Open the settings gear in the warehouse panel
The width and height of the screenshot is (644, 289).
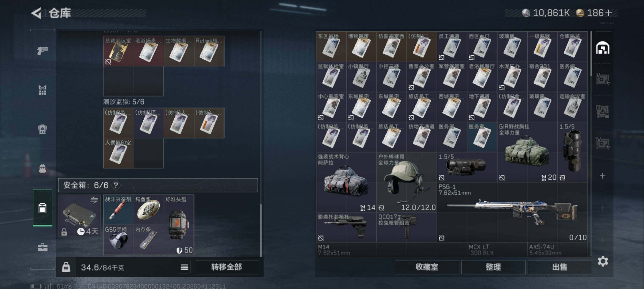coord(603,261)
